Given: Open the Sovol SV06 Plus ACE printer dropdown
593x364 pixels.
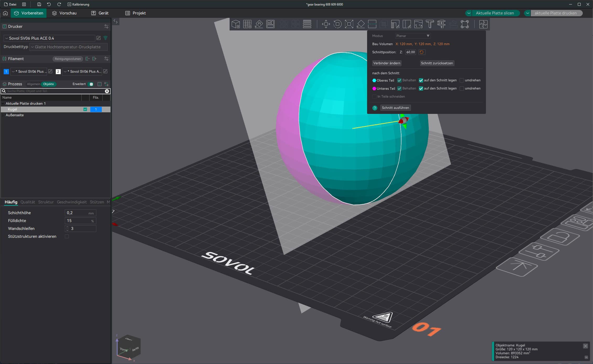Looking at the screenshot, I should (49, 38).
